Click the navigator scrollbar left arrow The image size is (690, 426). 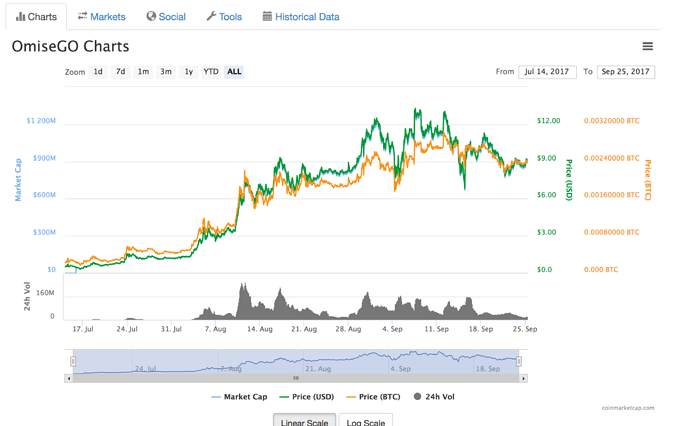69,378
